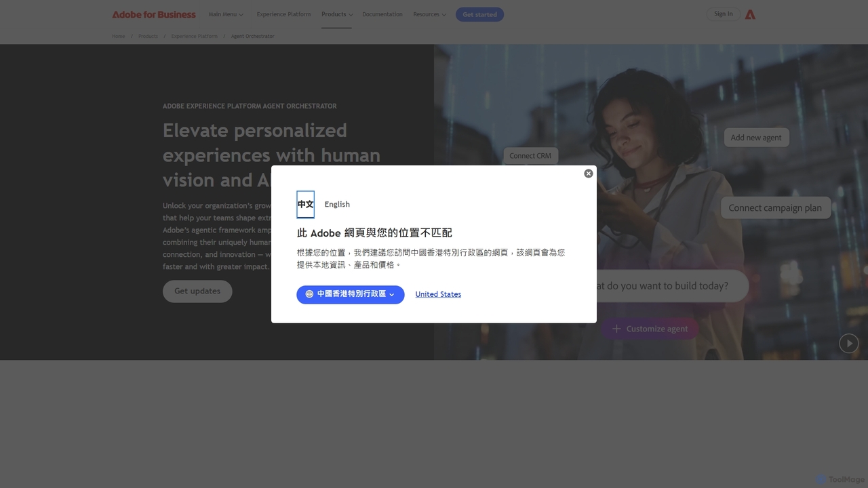This screenshot has height=488, width=868.
Task: Click the Connect campaign plan chip
Action: [x=775, y=208]
